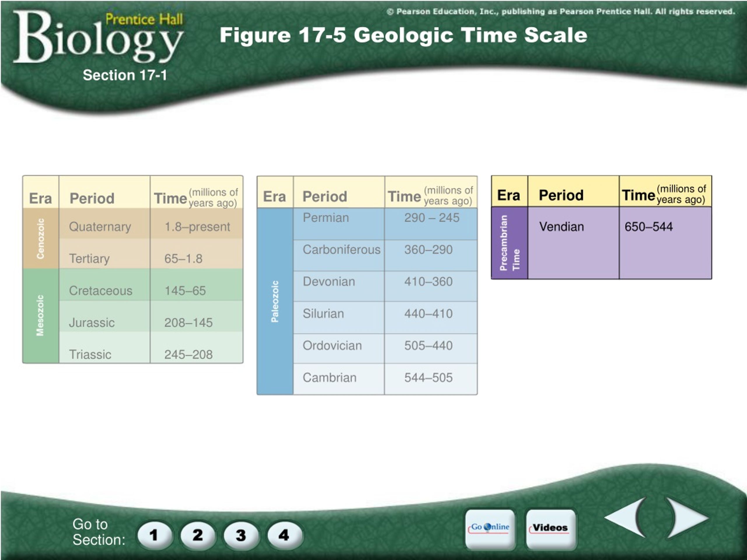Click the Paleozoic era label
The width and height of the screenshot is (747, 560).
pyautogui.click(x=275, y=301)
